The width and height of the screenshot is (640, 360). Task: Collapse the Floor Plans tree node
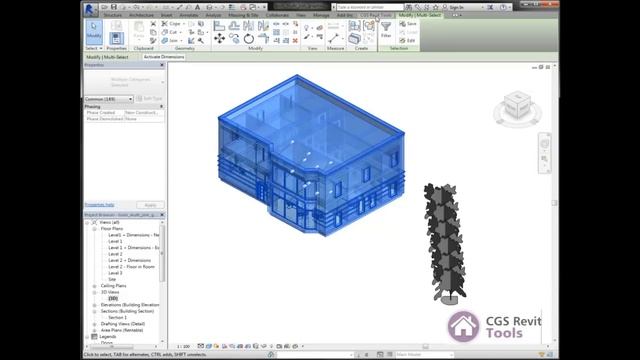(x=94, y=229)
